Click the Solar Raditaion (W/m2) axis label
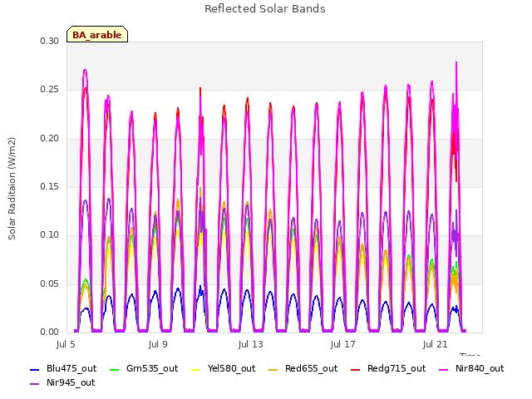Image resolution: width=532 pixels, height=399 pixels. pyautogui.click(x=12, y=189)
